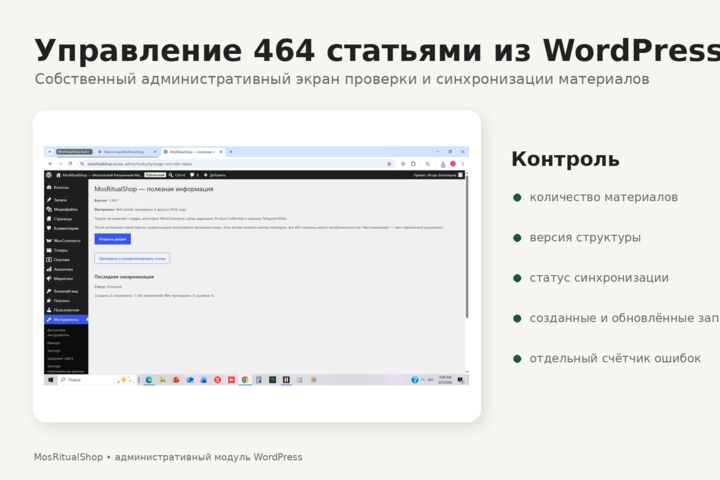The image size is (720, 480).
Task: Click the browser forward arrow
Action: tap(60, 164)
